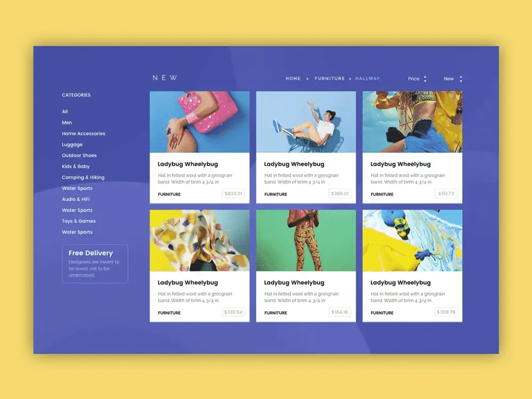The image size is (532, 399).
Task: Open the marbled paint and yellow image
Action: (x=412, y=240)
